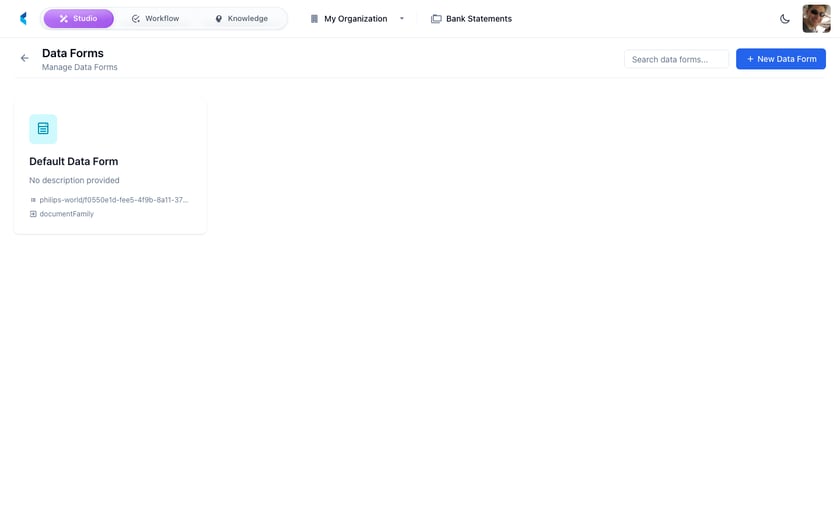Focus the Search data forms field

coord(676,59)
